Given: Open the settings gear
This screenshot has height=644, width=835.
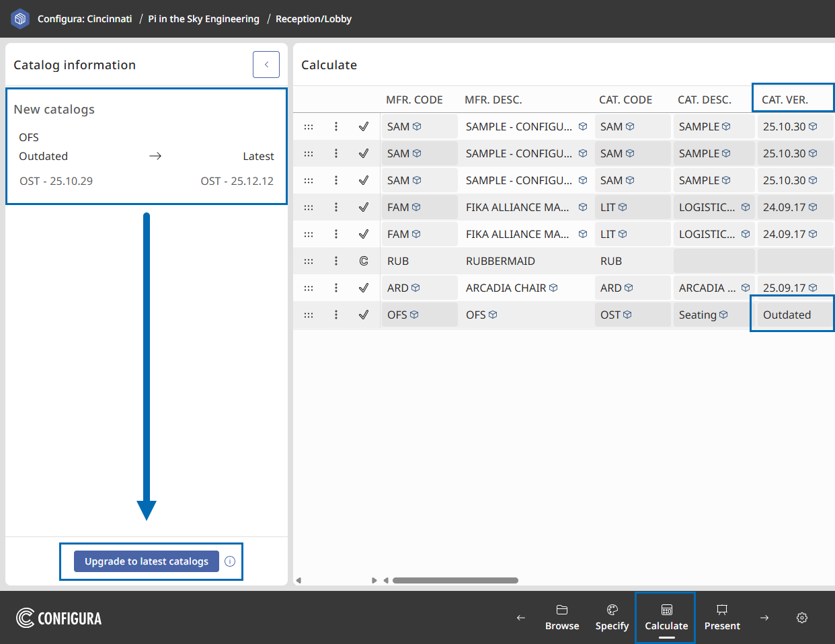Looking at the screenshot, I should [x=802, y=618].
